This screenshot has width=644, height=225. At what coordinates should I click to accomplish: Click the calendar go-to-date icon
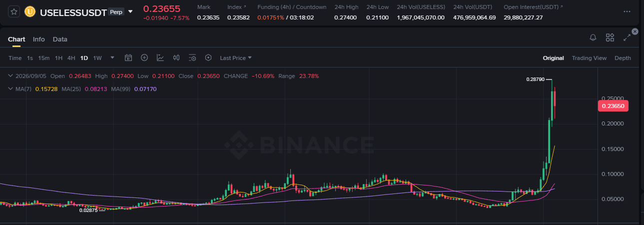click(128, 58)
